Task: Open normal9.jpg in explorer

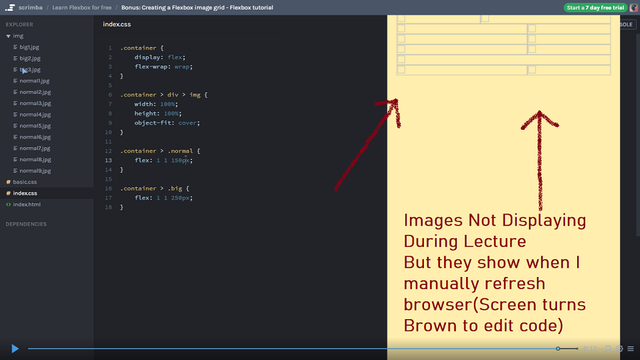Action: (x=35, y=171)
